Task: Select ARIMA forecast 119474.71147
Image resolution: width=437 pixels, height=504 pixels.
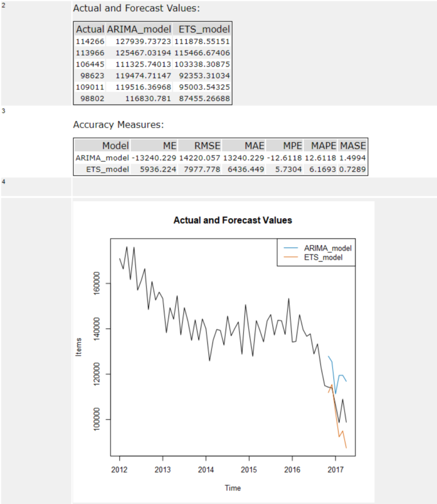Action: pos(143,75)
